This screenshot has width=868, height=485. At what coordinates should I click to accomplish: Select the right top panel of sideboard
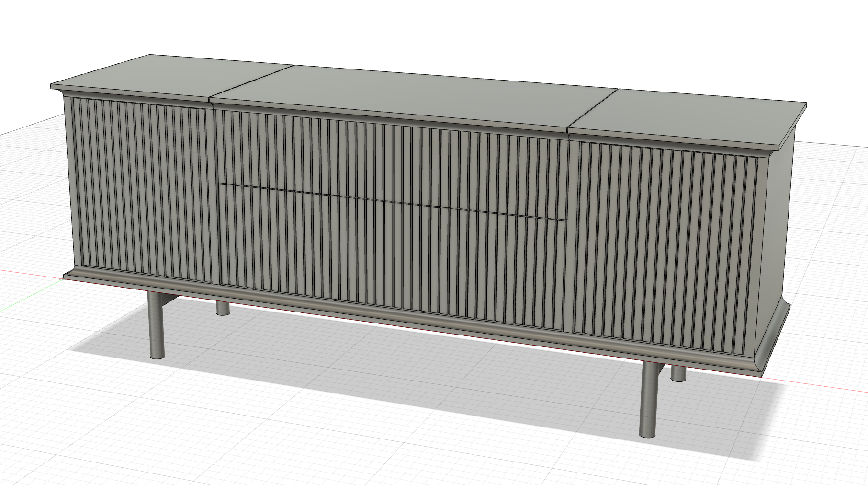point(689,115)
